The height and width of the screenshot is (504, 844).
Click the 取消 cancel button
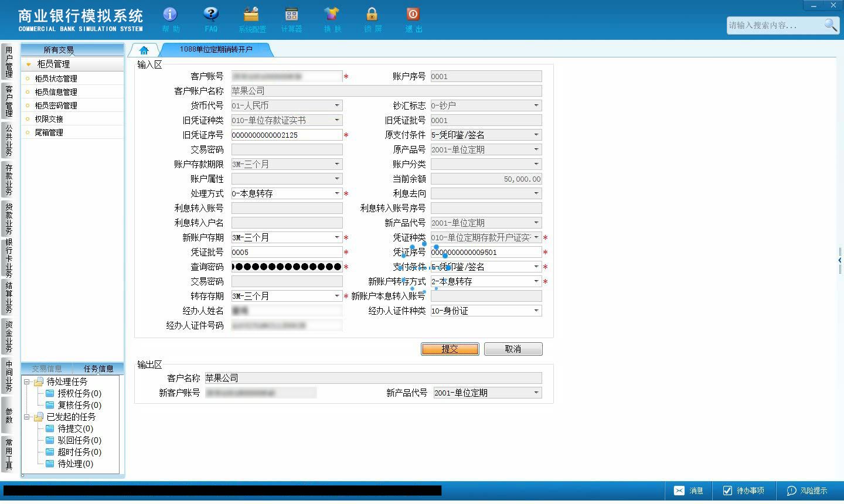513,349
